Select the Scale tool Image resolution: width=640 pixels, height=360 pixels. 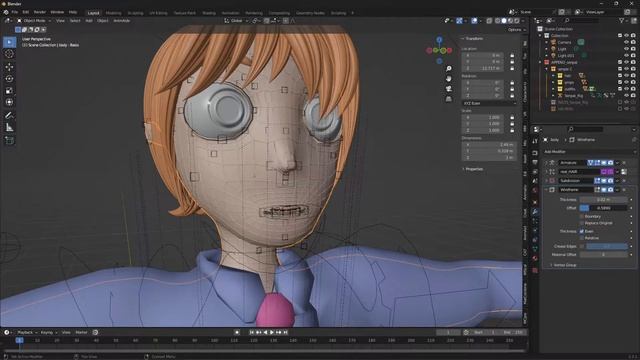(9, 91)
